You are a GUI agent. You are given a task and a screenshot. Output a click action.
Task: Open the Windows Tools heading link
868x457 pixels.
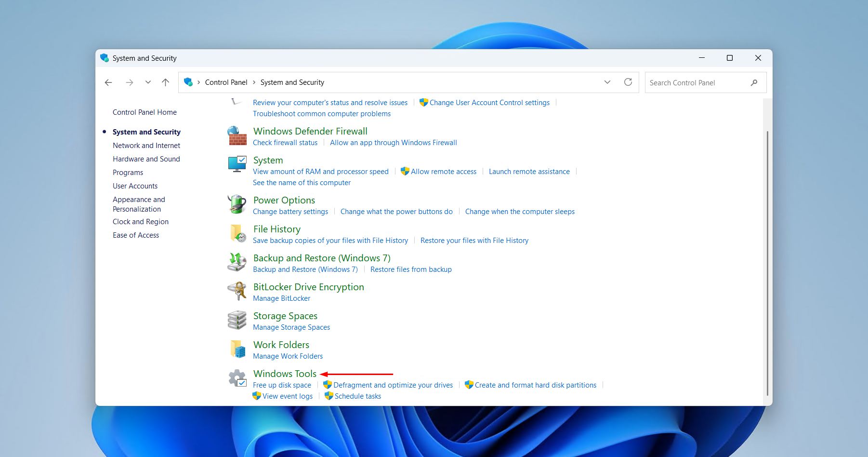(285, 374)
